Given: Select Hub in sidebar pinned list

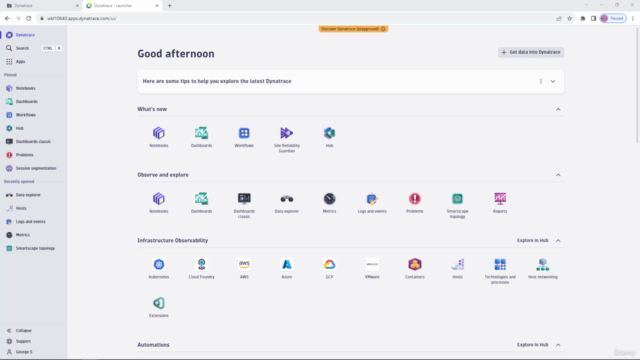Looking at the screenshot, I should (x=33, y=128).
